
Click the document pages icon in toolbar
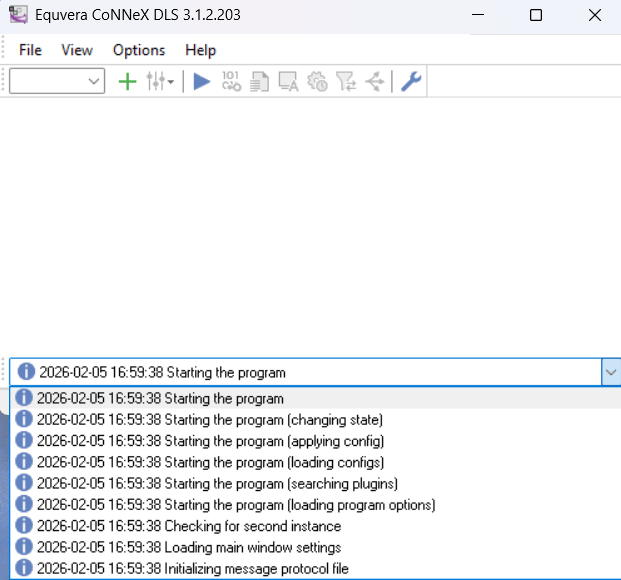[260, 82]
